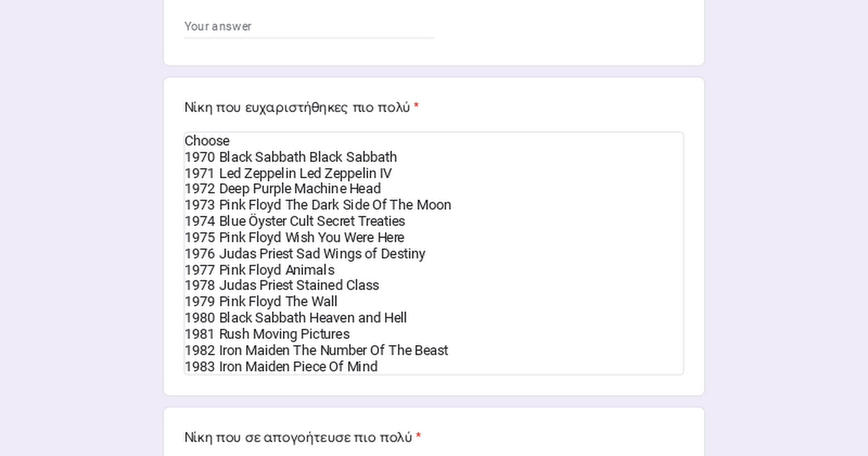Select 1973 The Dark Side Of The Moon
This screenshot has height=456, width=868.
coord(318,205)
